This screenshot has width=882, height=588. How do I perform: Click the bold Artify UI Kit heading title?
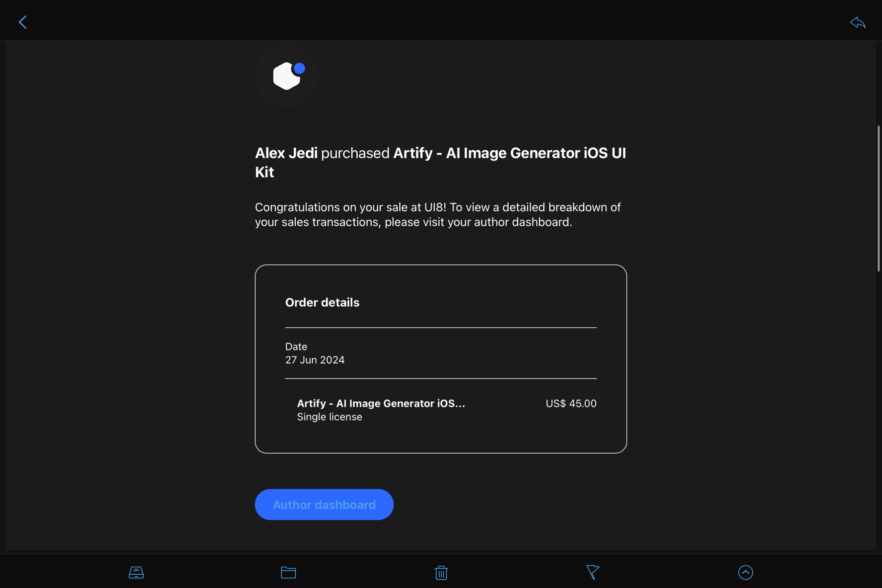click(x=509, y=153)
